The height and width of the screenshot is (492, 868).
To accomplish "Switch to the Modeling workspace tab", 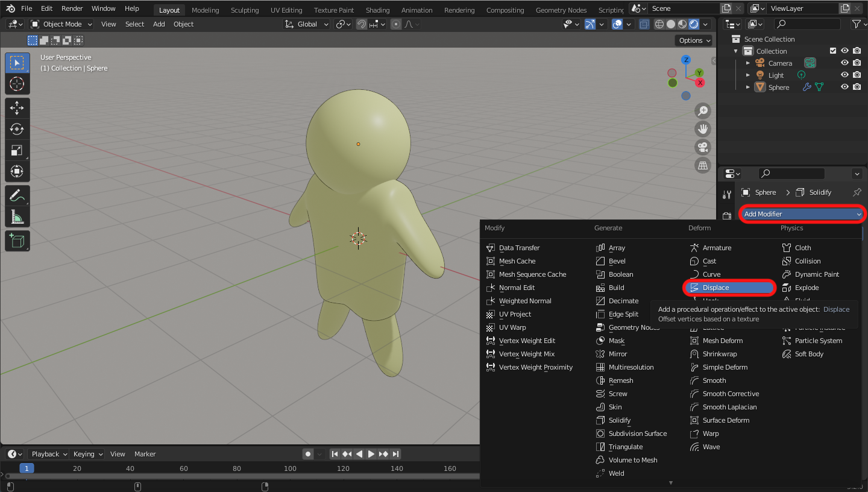I will pos(206,10).
